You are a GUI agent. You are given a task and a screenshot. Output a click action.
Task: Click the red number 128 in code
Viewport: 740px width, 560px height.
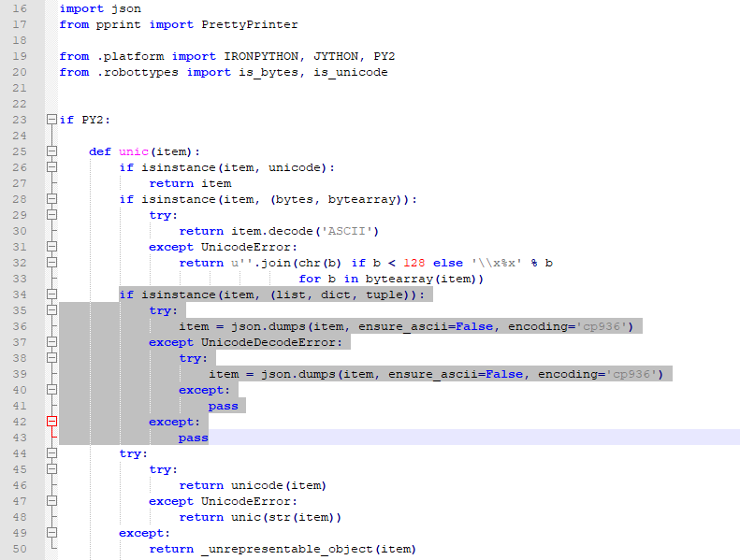point(402,263)
